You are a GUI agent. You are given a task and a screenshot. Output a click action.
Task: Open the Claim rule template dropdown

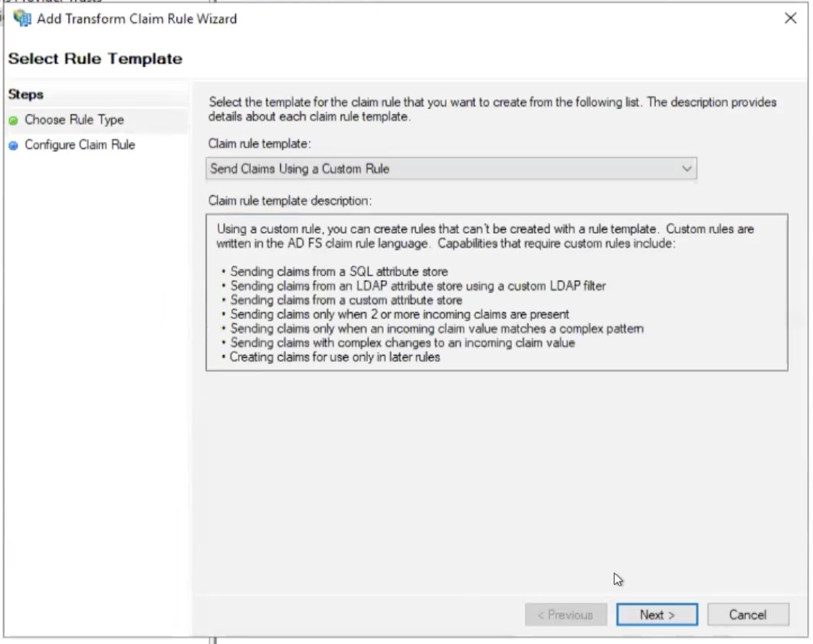point(451,169)
